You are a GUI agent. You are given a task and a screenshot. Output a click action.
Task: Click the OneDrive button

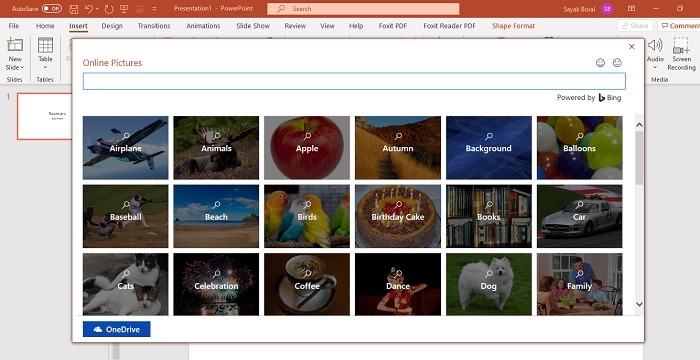[x=117, y=329]
